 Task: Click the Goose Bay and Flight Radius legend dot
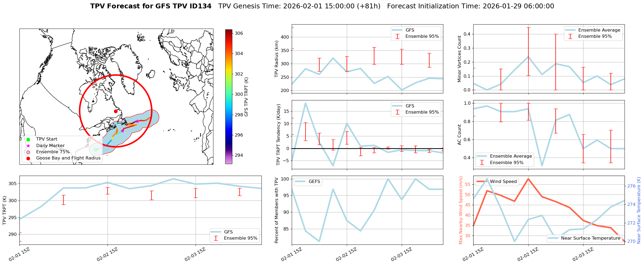tap(28, 158)
